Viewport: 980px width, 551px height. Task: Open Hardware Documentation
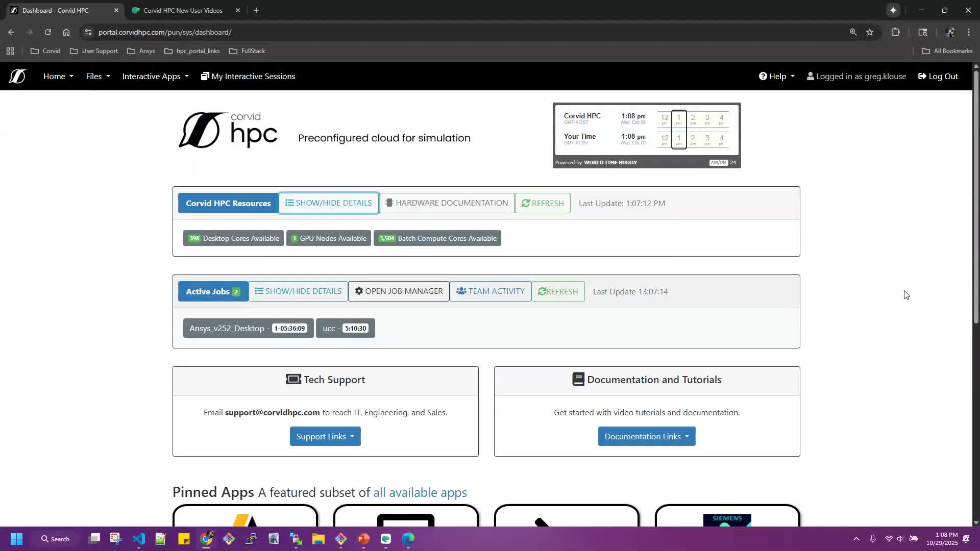[x=447, y=203]
